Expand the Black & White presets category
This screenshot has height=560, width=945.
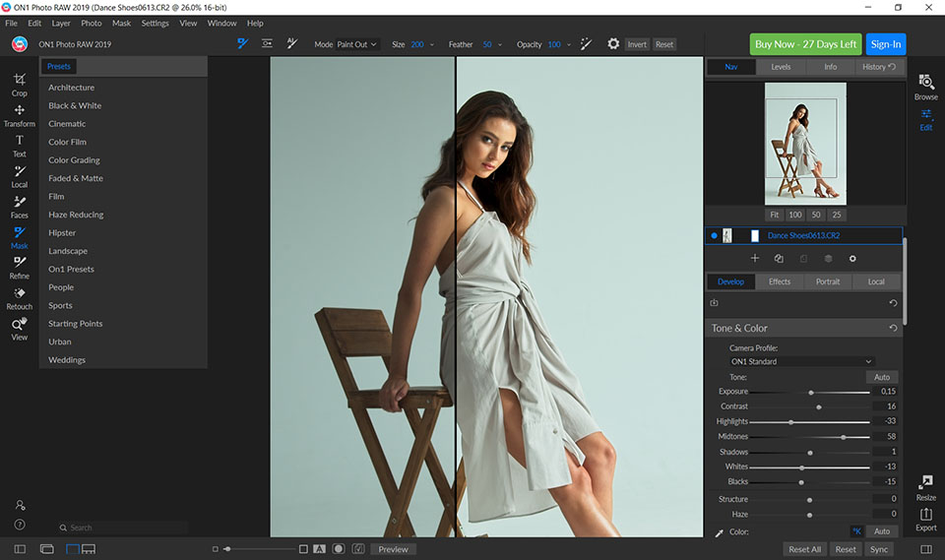75,105
